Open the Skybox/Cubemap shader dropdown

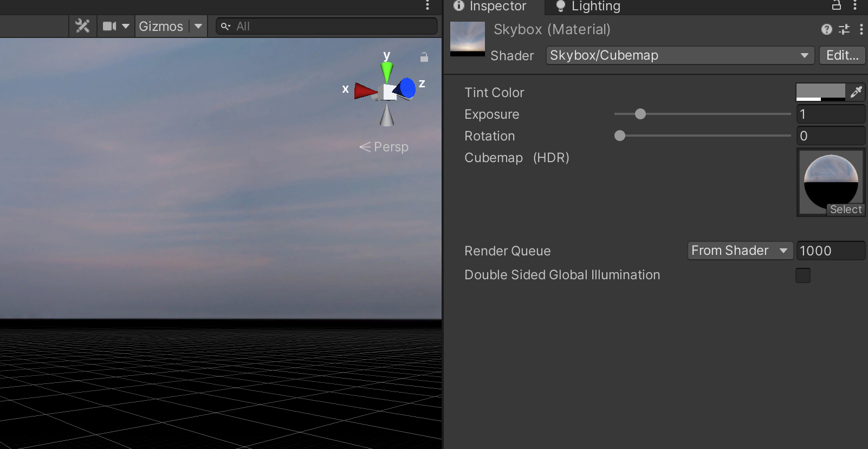click(x=679, y=55)
